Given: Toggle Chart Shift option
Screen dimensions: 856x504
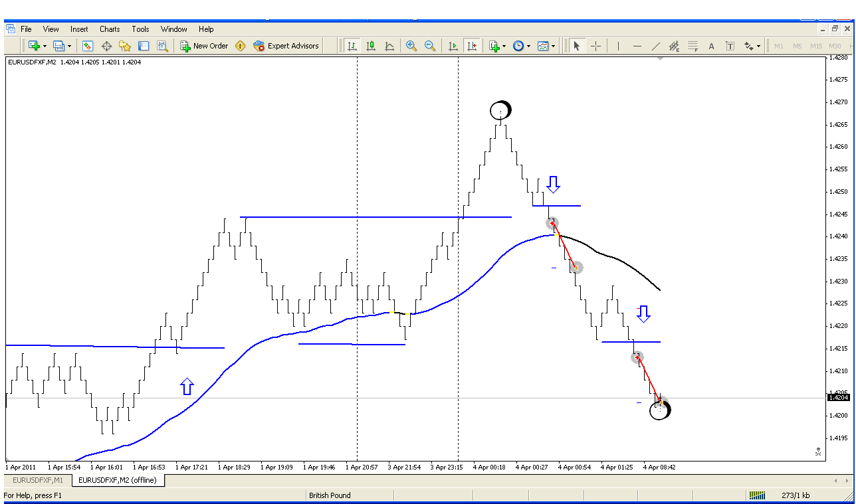Looking at the screenshot, I should (472, 46).
